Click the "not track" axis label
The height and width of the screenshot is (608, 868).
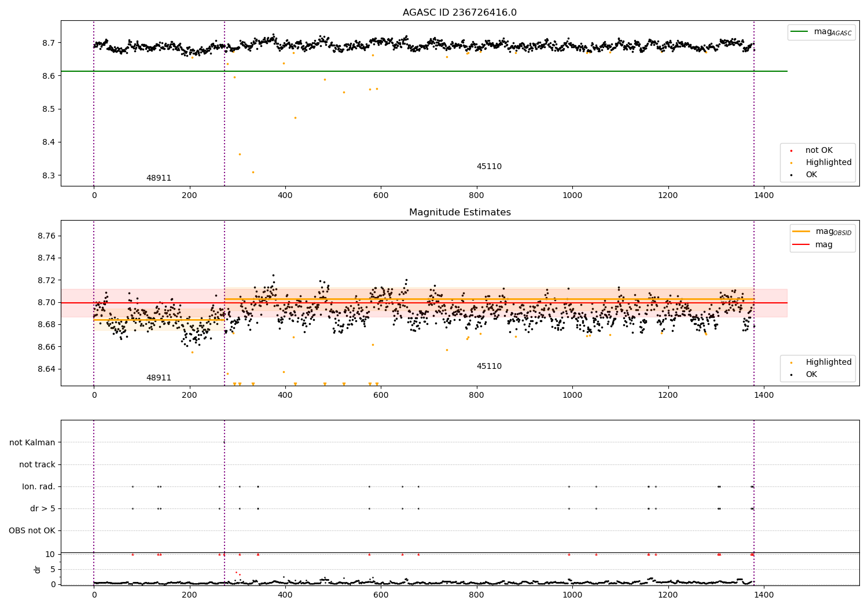pos(37,464)
